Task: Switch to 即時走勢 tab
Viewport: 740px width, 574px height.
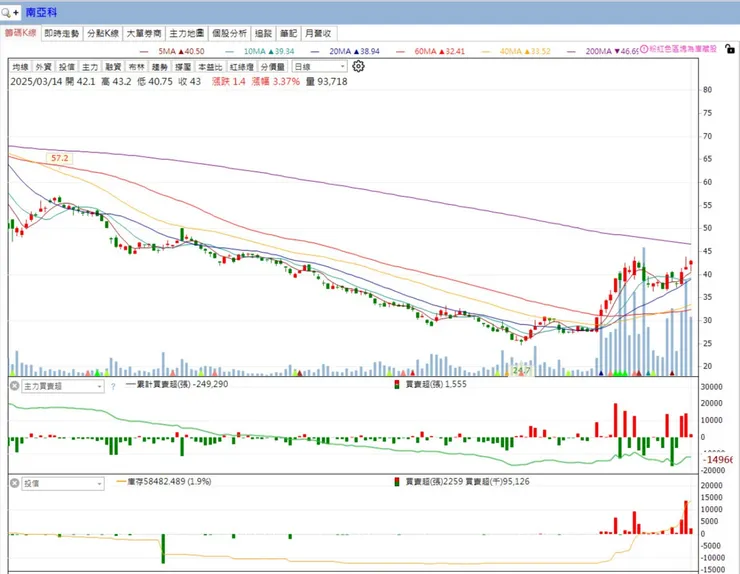Action: pyautogui.click(x=62, y=33)
